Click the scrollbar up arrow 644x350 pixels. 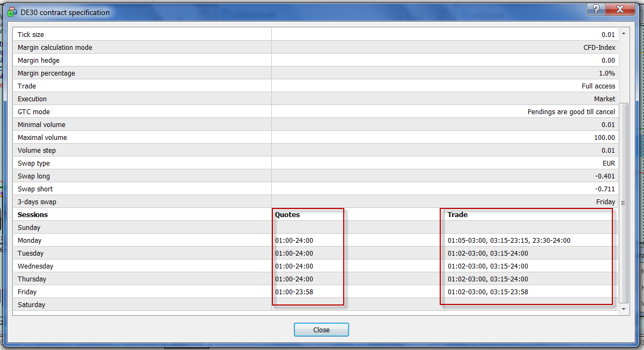coord(623,33)
